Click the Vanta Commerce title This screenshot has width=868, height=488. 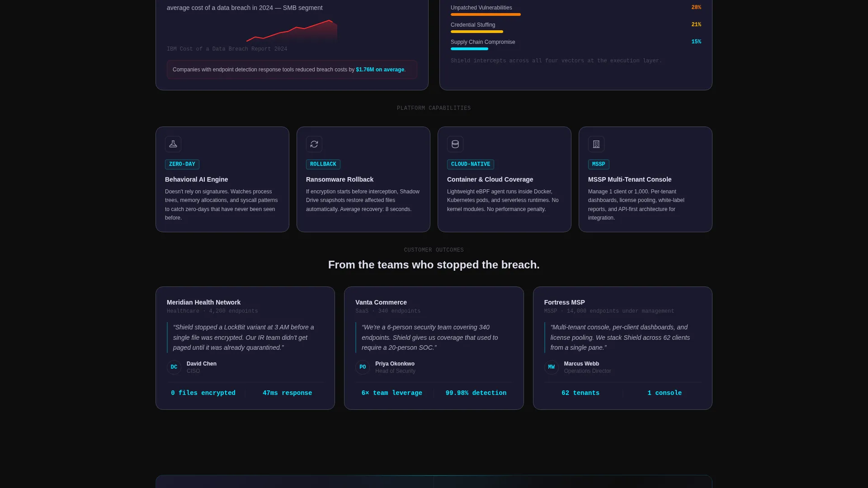381,302
